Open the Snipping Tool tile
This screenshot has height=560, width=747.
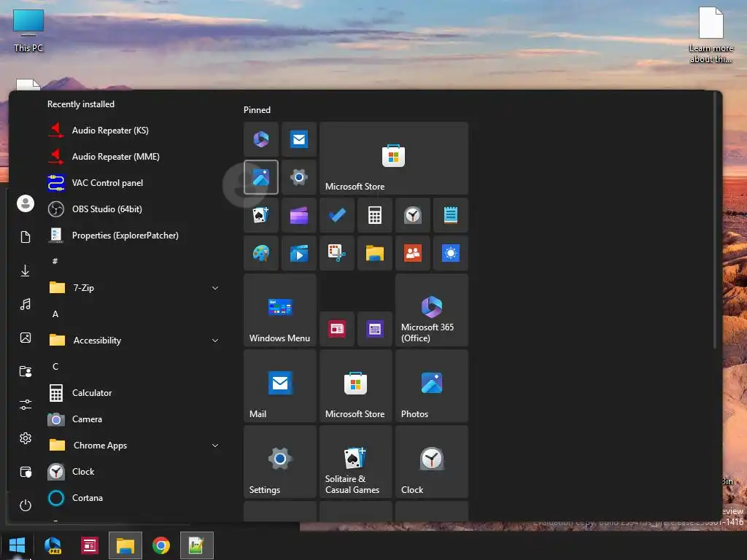tap(337, 253)
